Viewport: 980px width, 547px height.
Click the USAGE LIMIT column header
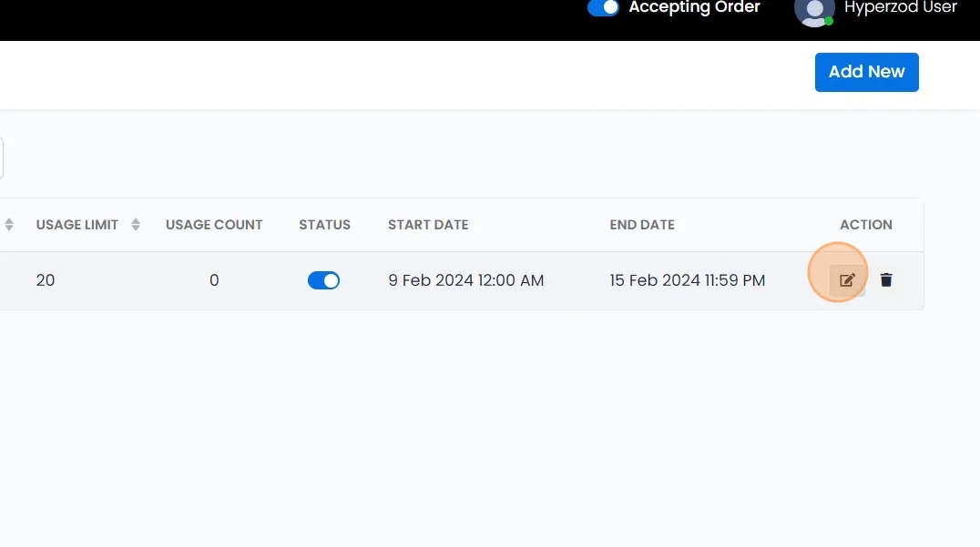click(x=77, y=225)
